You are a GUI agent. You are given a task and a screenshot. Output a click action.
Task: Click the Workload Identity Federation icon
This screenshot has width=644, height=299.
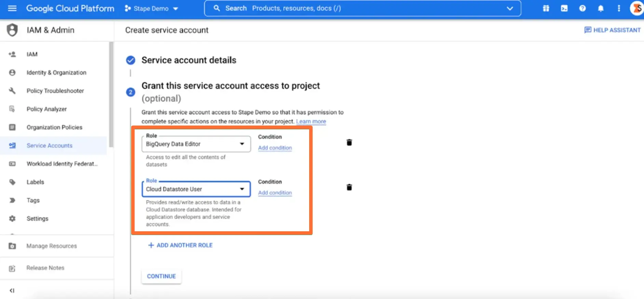point(12,164)
